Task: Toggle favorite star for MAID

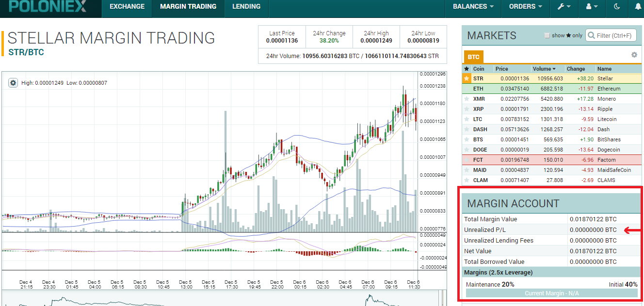Action: point(467,170)
